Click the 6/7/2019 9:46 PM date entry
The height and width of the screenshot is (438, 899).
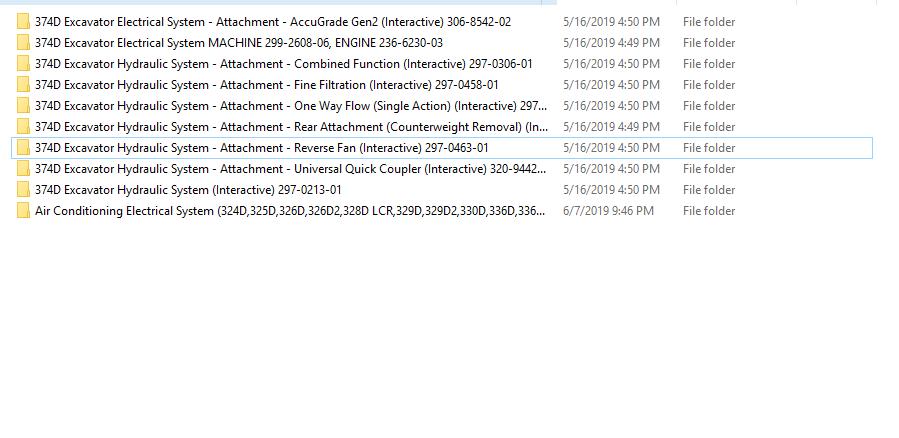coord(608,211)
